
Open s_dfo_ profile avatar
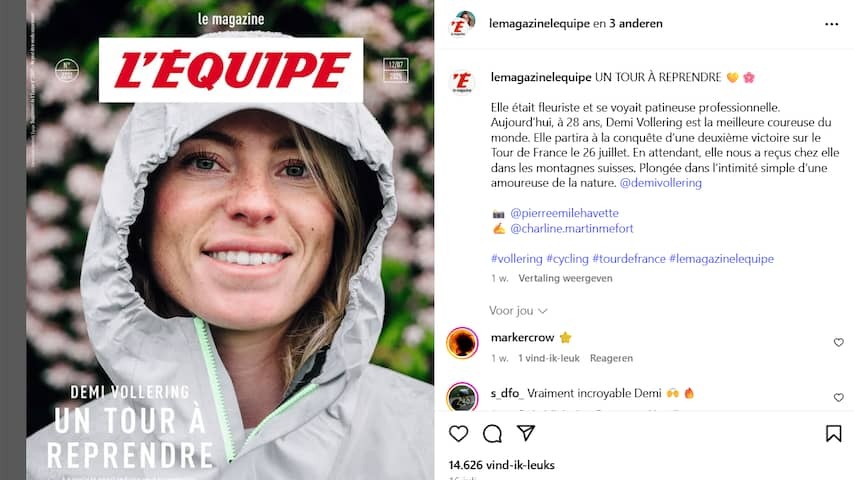[x=462, y=396]
